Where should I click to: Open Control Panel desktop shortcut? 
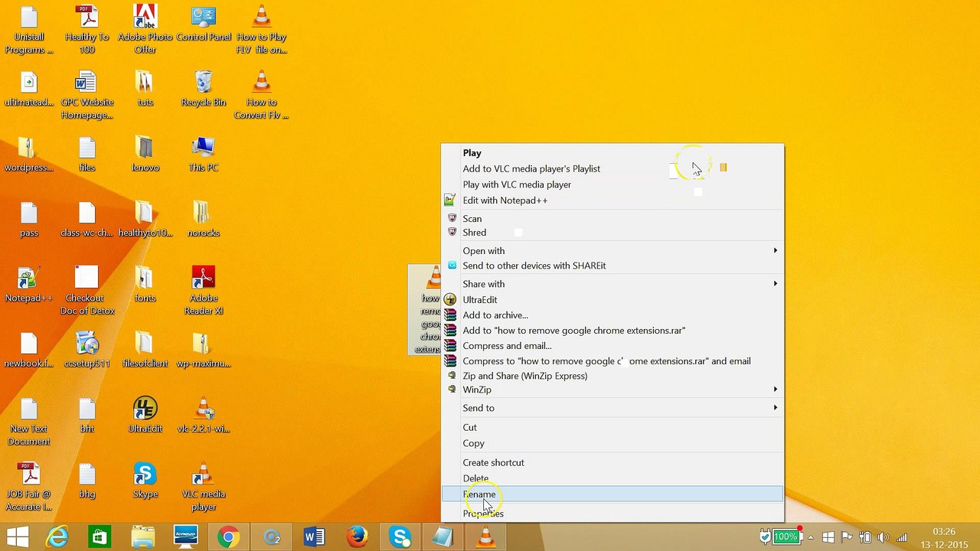pos(203,24)
